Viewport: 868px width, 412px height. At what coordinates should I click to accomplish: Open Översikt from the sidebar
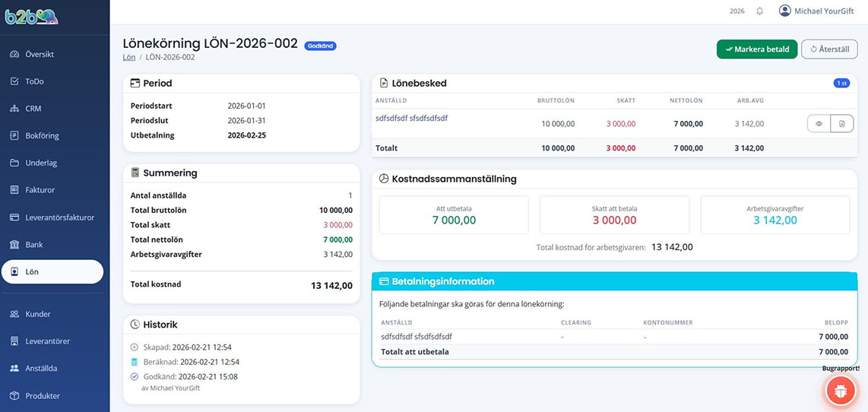(39, 55)
